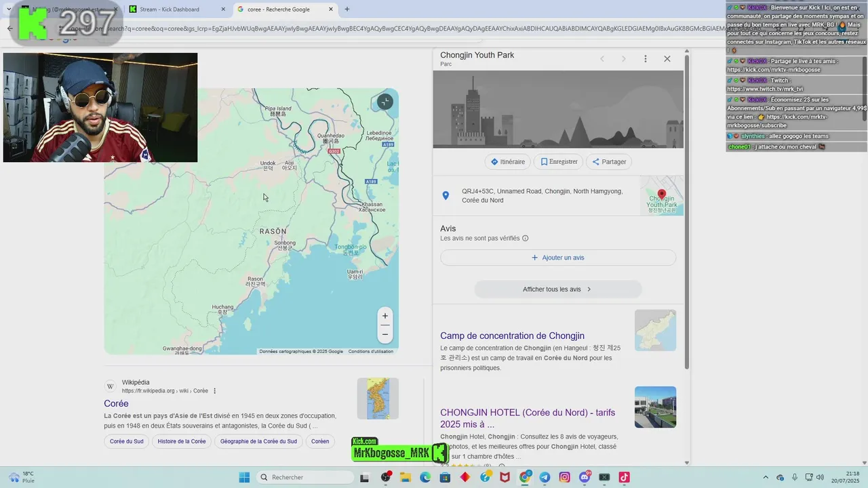
Task: Close the coree - Recherche Google tab
Action: pyautogui.click(x=331, y=9)
